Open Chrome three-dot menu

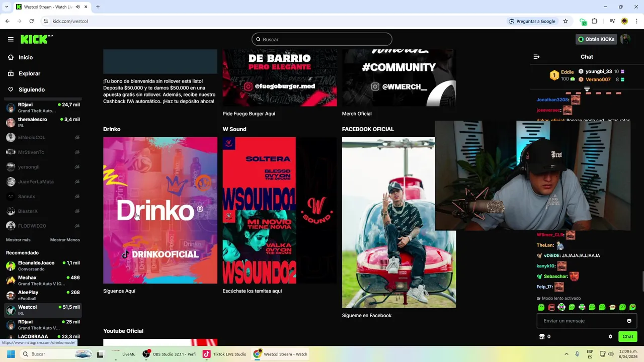coord(636,21)
